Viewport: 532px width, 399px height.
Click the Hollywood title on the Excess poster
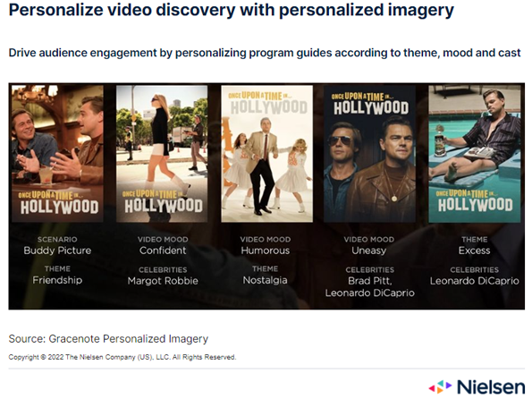click(475, 201)
